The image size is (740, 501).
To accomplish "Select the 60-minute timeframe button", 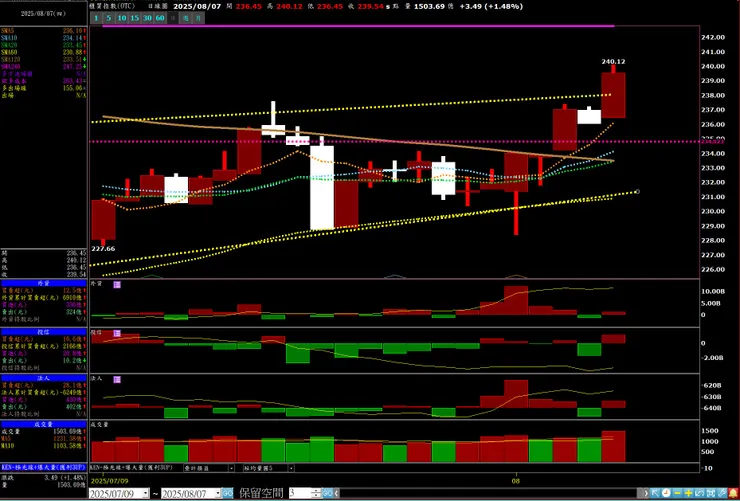I will click(160, 18).
